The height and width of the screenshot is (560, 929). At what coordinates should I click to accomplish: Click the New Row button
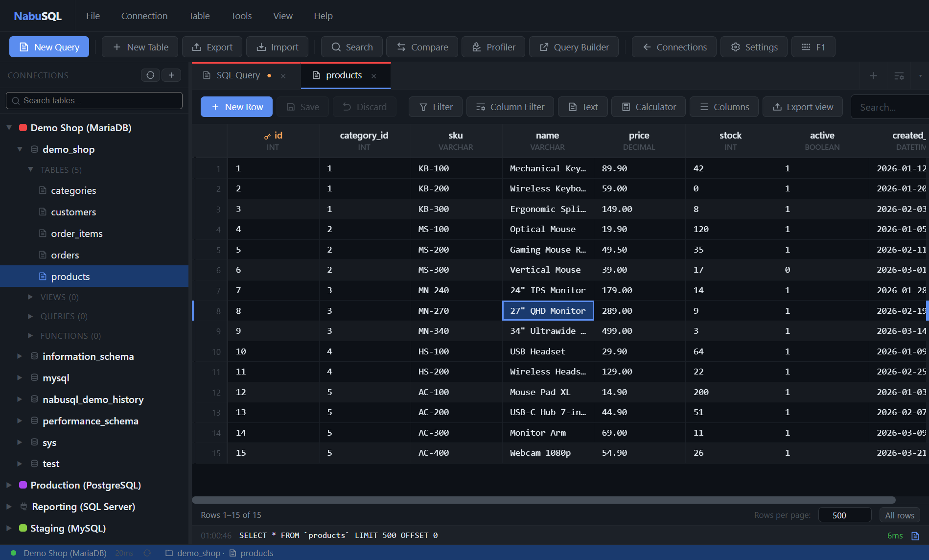tap(237, 107)
